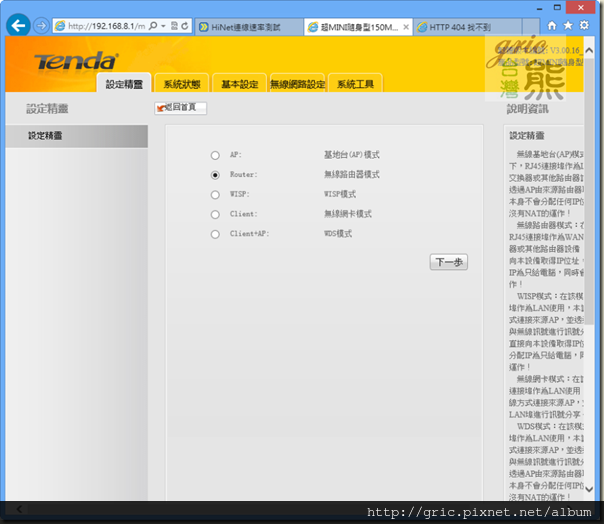Minimize the browser window

pyautogui.click(x=539, y=8)
